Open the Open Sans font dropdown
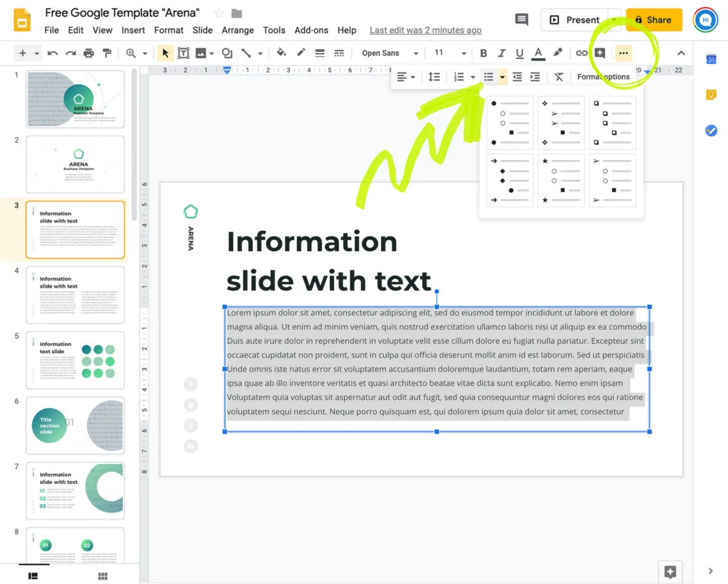 (390, 53)
